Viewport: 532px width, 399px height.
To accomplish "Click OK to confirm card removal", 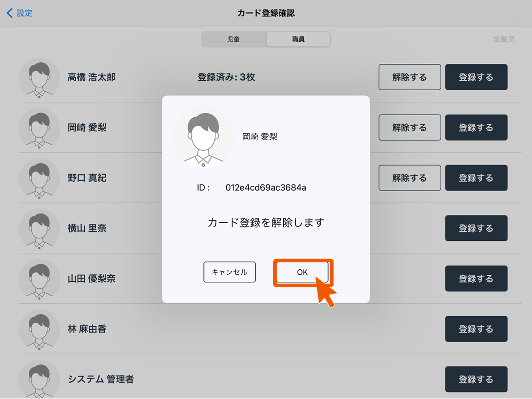I will click(302, 272).
